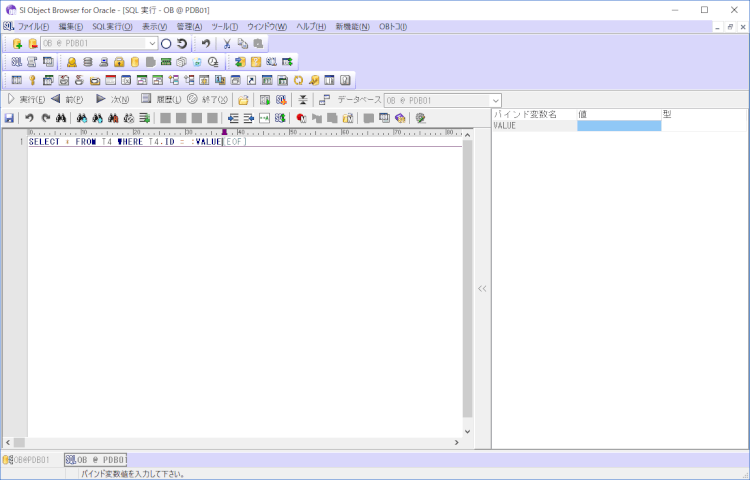This screenshot has height=480, width=750.
Task: Click the curved arrow undo icon in editor toolbar
Action: [x=29, y=118]
